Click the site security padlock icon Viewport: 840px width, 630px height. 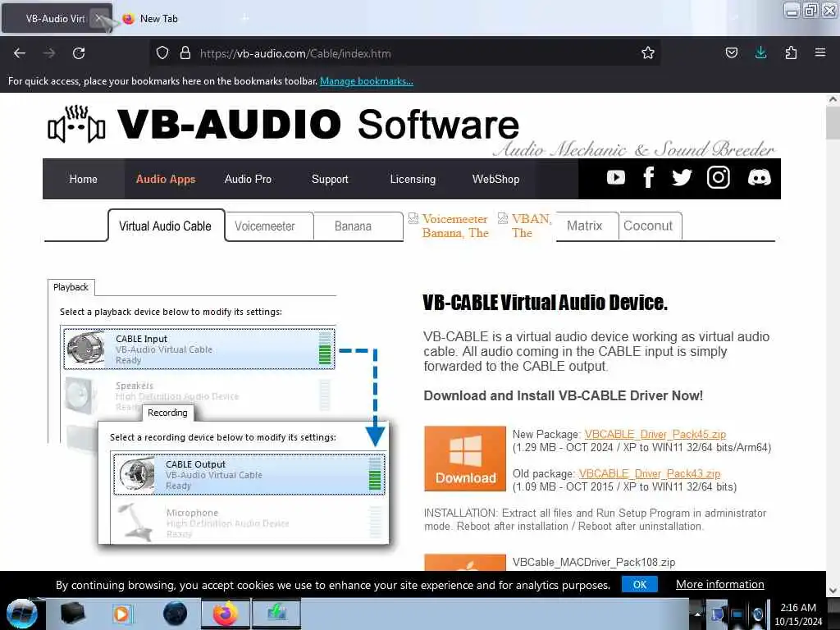pyautogui.click(x=185, y=53)
